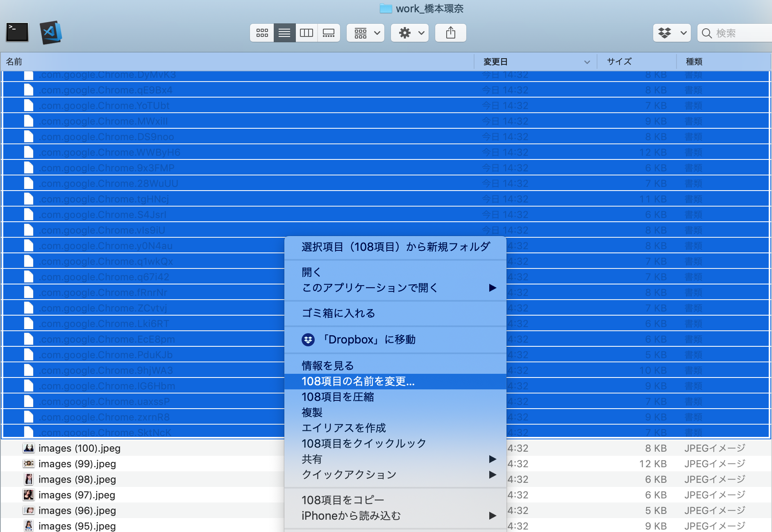Expand the 共有 submenu arrow
The width and height of the screenshot is (772, 532).
click(x=492, y=459)
